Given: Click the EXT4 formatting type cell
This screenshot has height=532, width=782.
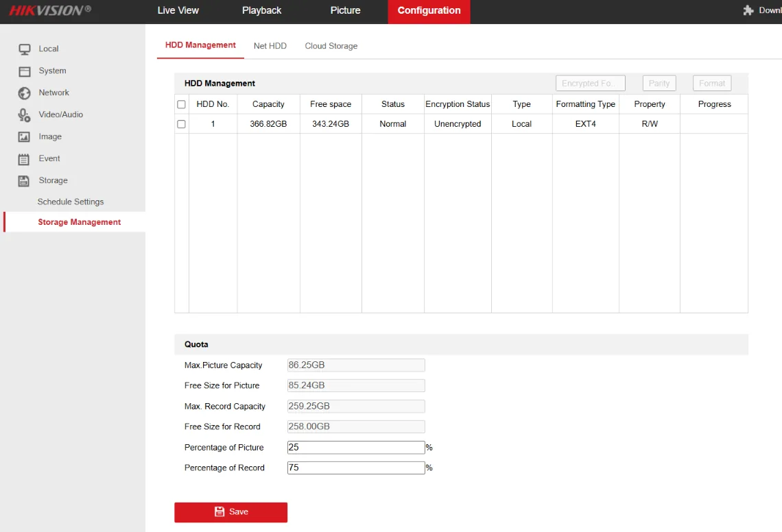Looking at the screenshot, I should point(586,124).
